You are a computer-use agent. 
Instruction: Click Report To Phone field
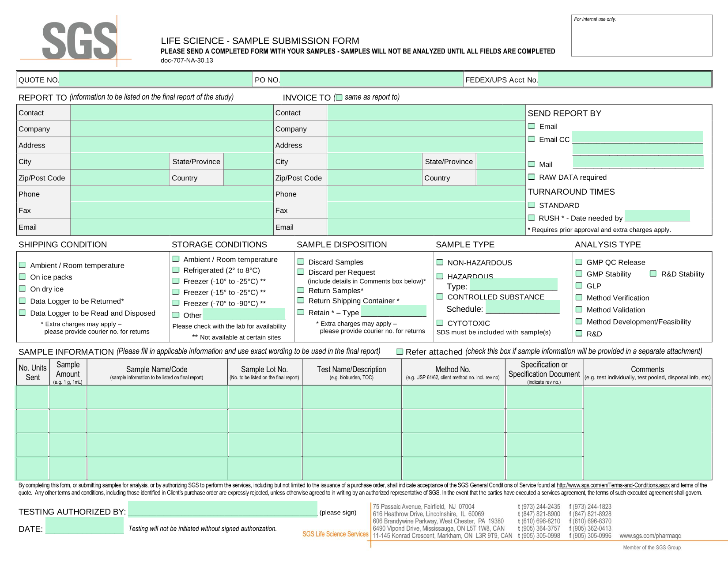(x=171, y=194)
